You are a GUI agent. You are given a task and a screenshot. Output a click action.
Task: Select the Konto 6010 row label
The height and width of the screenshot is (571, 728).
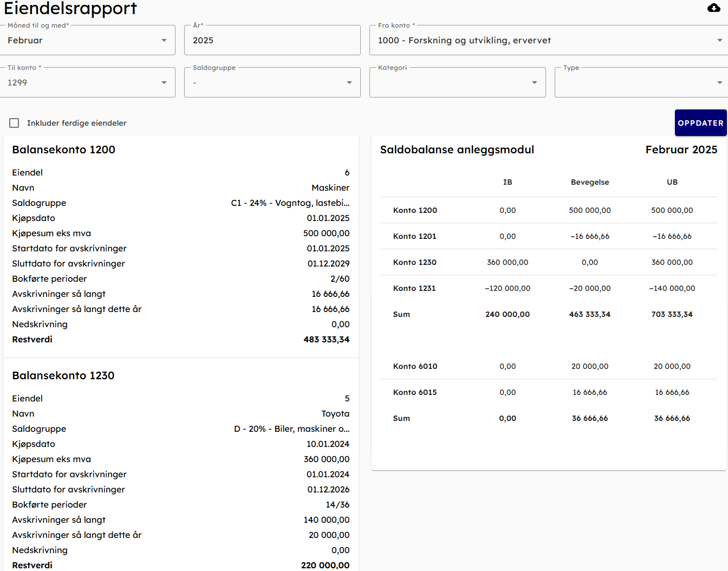tap(415, 366)
